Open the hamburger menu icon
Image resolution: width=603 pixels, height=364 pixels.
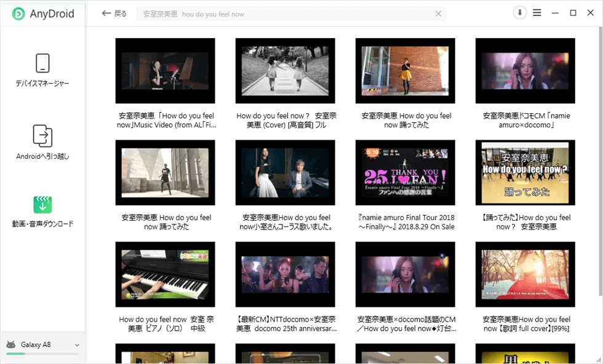click(537, 13)
